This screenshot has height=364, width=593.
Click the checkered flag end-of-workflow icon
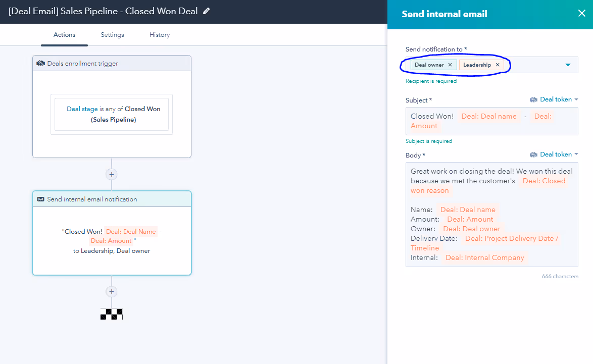pos(111,314)
